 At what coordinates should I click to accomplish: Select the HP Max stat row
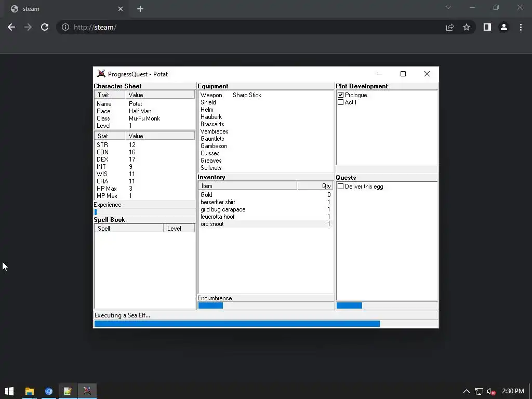(144, 188)
